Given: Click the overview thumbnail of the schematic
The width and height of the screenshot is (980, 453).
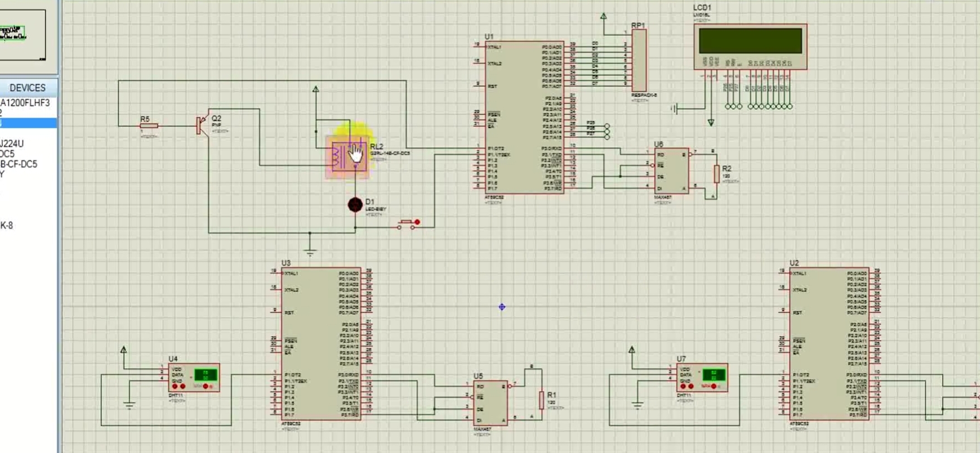Looking at the screenshot, I should [22, 35].
